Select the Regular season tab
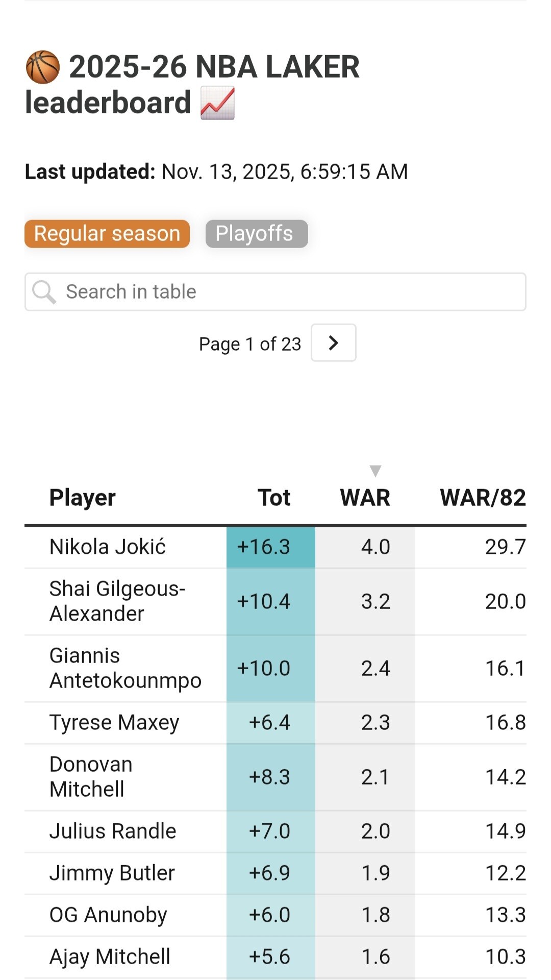The height and width of the screenshot is (980, 551). tap(107, 234)
